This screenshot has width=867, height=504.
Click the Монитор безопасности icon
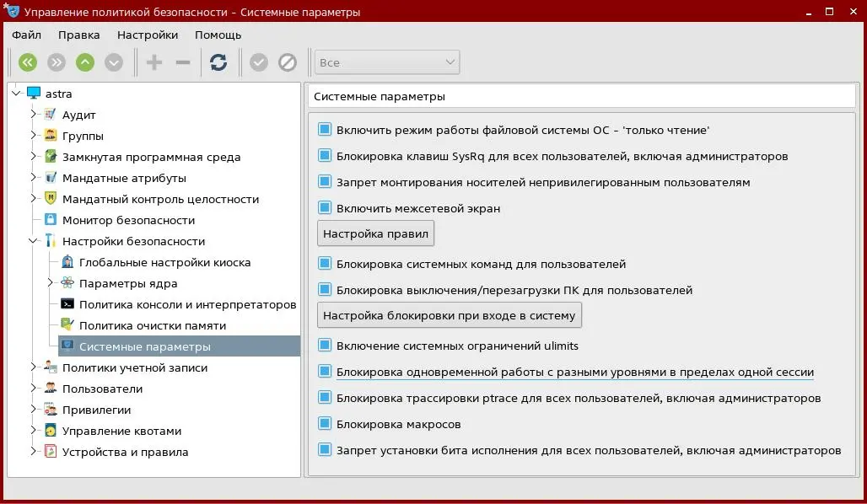click(51, 219)
